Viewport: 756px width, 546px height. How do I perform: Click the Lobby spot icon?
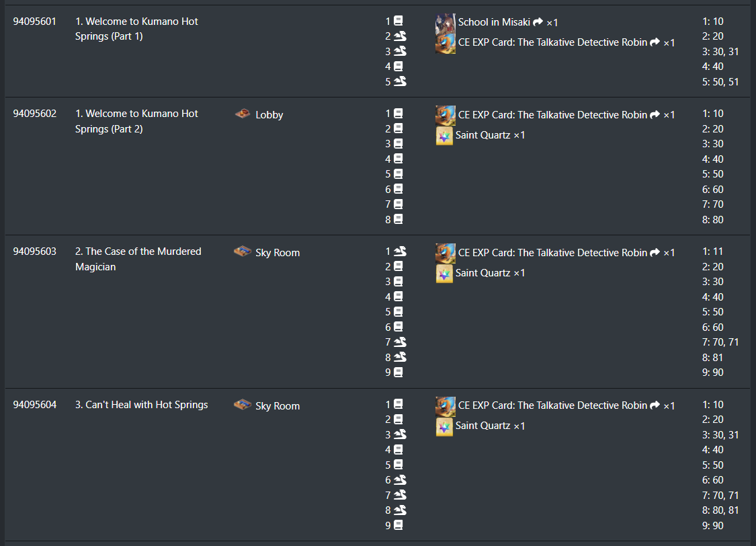243,114
